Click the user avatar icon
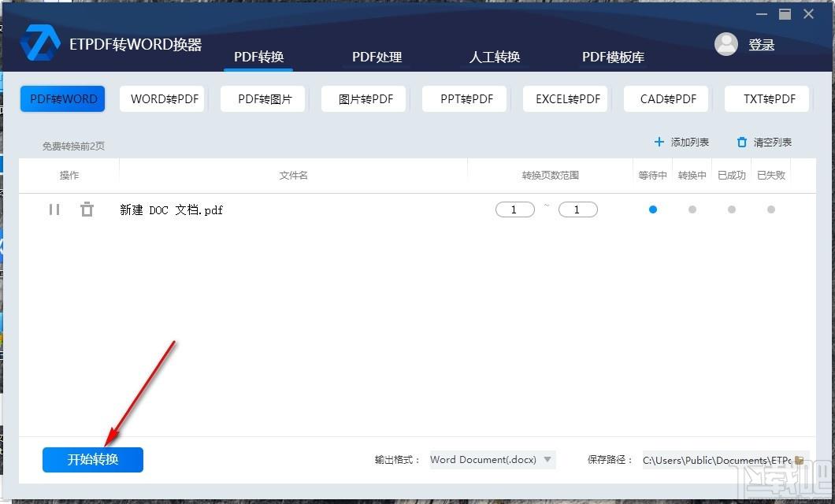Screen dimensions: 835x504 pos(726,44)
